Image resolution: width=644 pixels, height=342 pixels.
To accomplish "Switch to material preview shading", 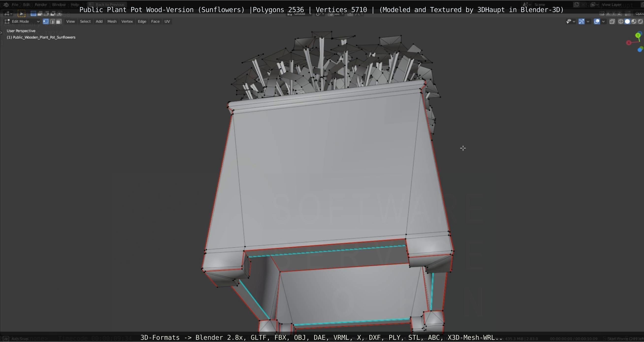I will [x=634, y=21].
